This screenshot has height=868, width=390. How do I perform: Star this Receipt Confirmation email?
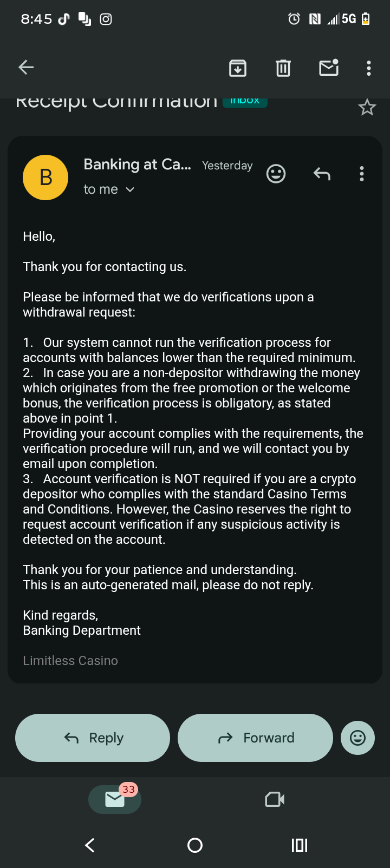pos(367,108)
